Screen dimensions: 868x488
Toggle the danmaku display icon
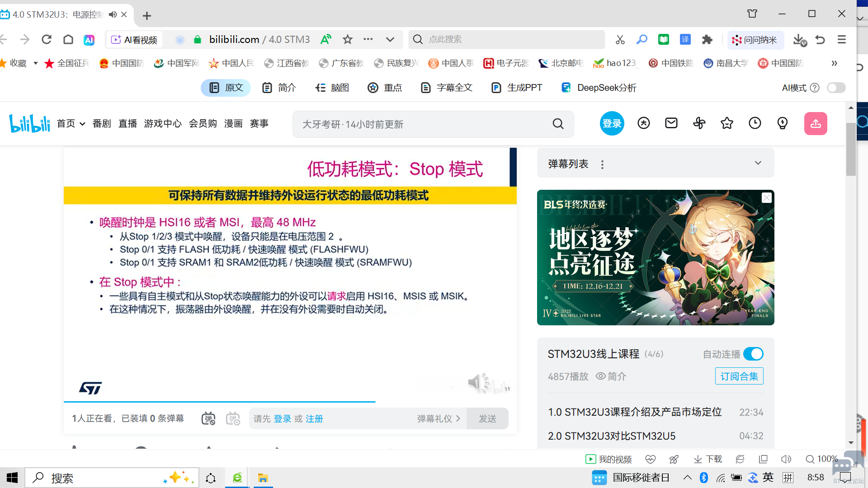(x=208, y=418)
